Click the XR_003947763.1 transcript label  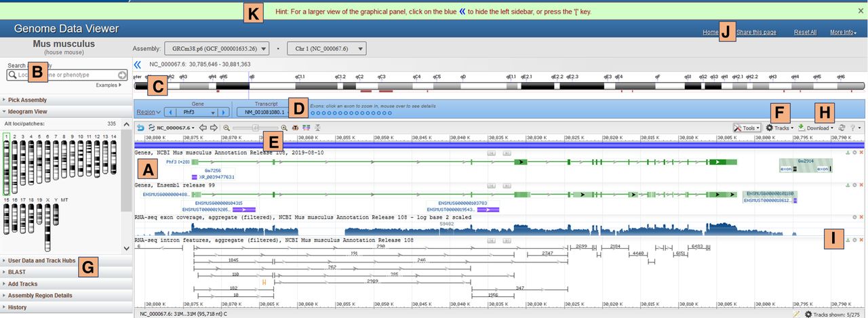[x=217, y=176]
